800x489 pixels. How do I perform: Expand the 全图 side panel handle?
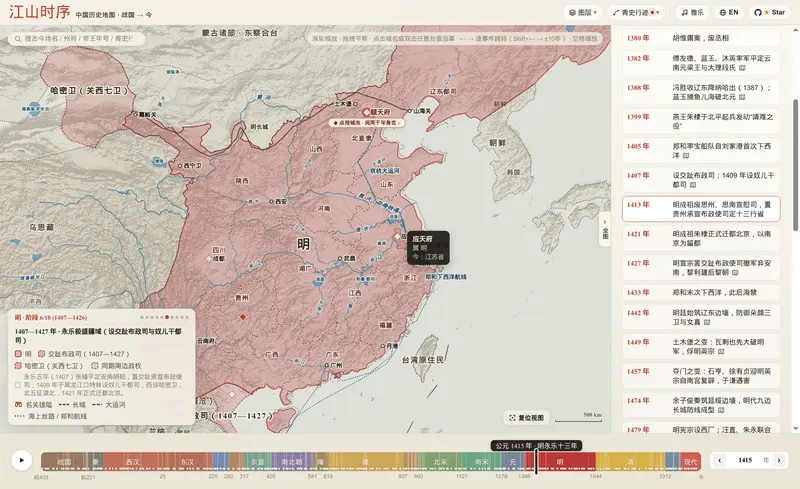(x=605, y=229)
